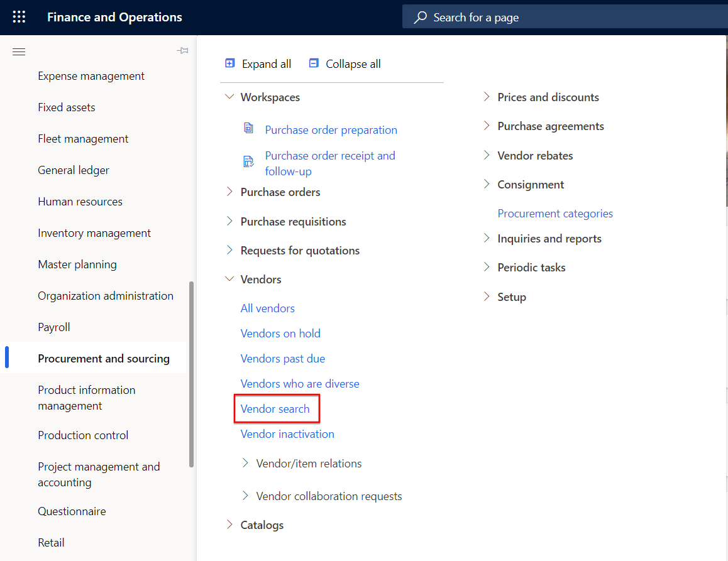
Task: Click Purchase order receipt workspace icon
Action: tap(249, 161)
